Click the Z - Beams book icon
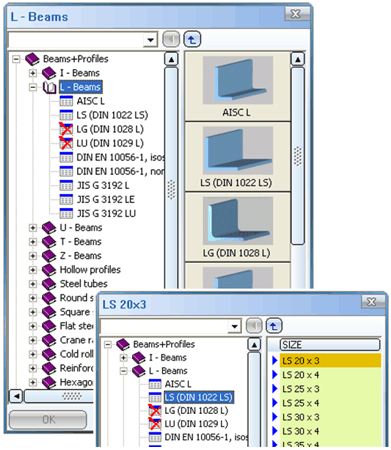 [49, 256]
